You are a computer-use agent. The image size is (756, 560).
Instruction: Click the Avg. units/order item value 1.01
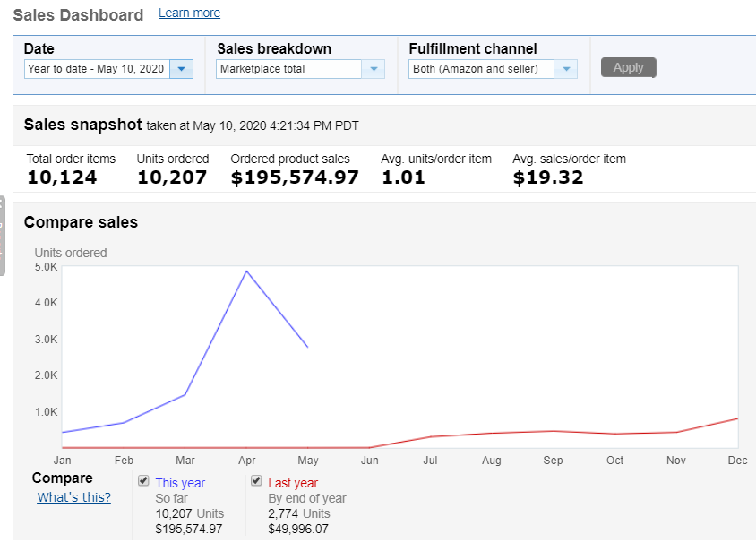[x=401, y=177]
